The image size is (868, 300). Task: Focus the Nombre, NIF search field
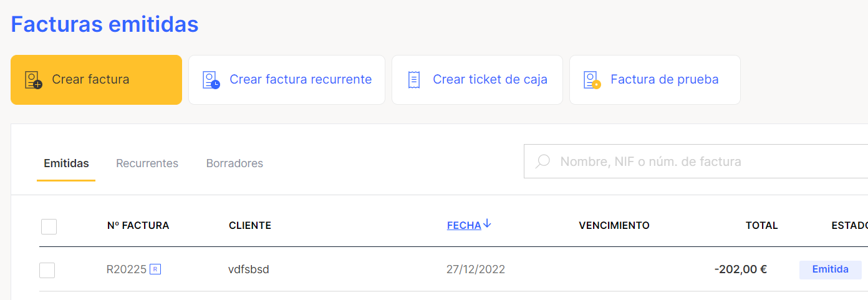coord(696,162)
